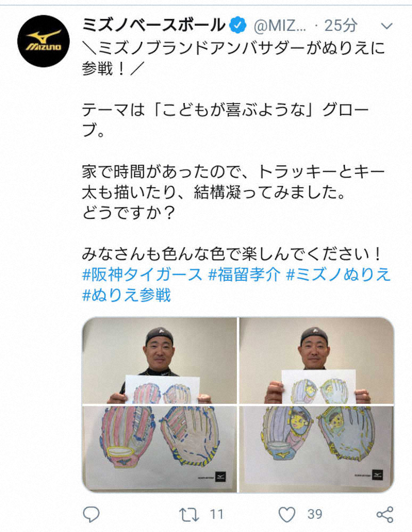Click the reply speech bubble icon
The height and width of the screenshot is (532, 412).
92,514
